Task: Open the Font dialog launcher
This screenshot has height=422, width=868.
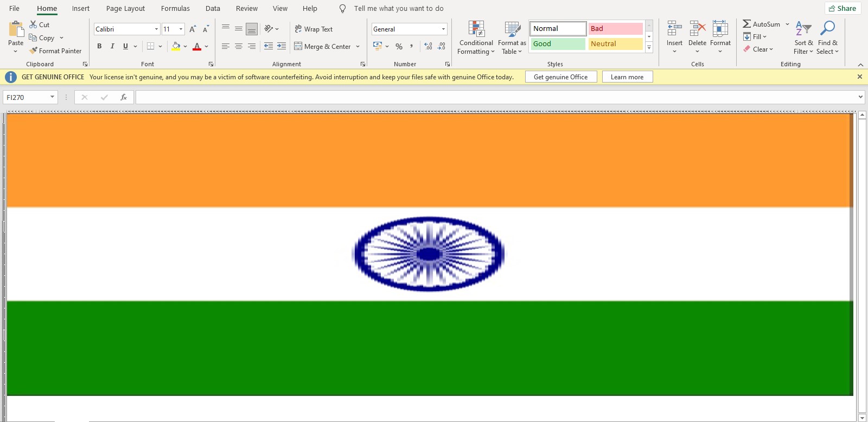Action: (211, 64)
